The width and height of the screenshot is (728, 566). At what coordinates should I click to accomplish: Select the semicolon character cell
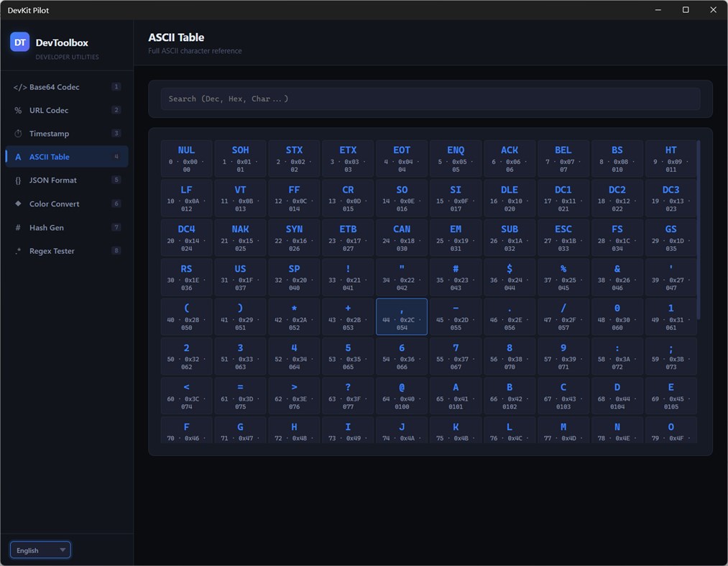coord(671,356)
